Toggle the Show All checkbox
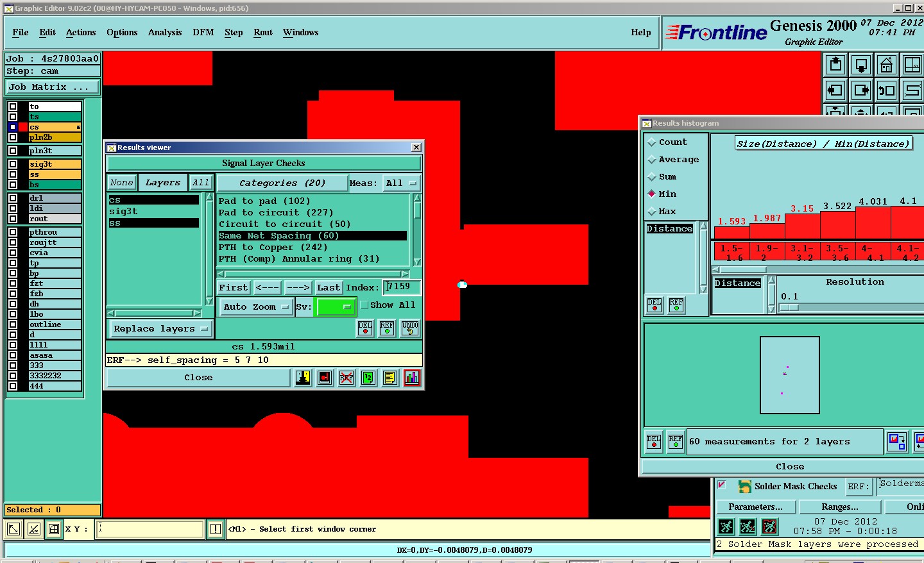The image size is (924, 563). [364, 305]
